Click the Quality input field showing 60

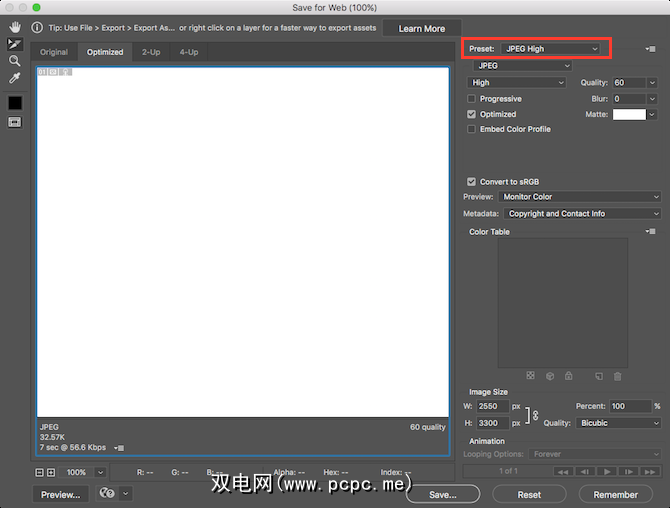629,82
